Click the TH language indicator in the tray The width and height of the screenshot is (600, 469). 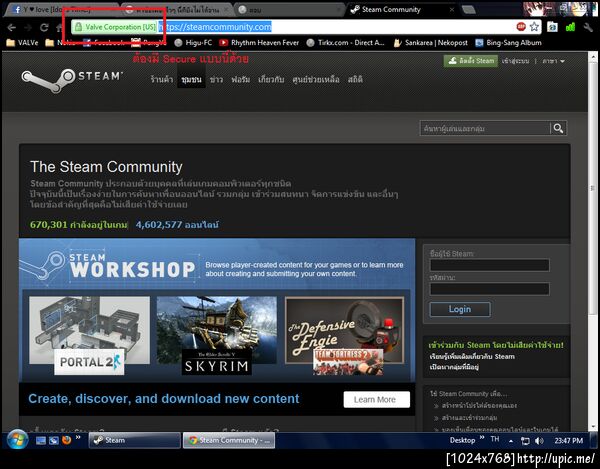point(495,439)
